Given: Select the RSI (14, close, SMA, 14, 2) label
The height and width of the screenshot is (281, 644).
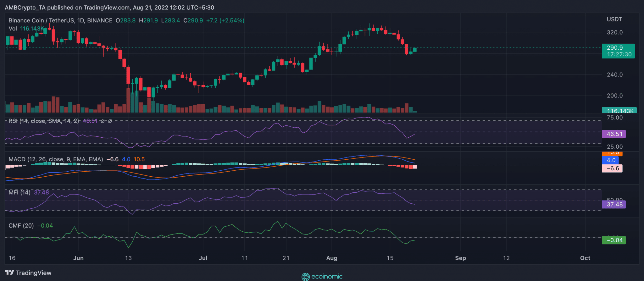Looking at the screenshot, I should coord(44,121).
